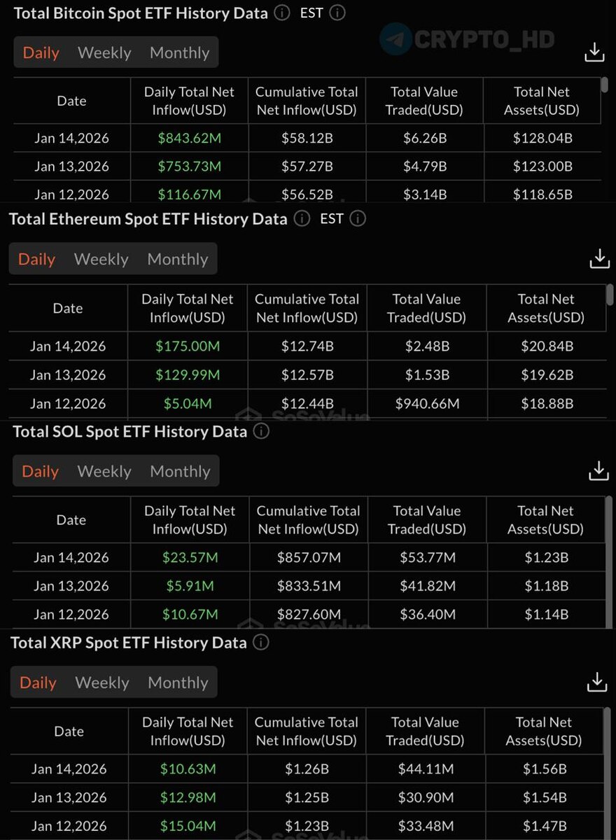
Task: Show Daily view for XRP ETF data
Action: 38,682
